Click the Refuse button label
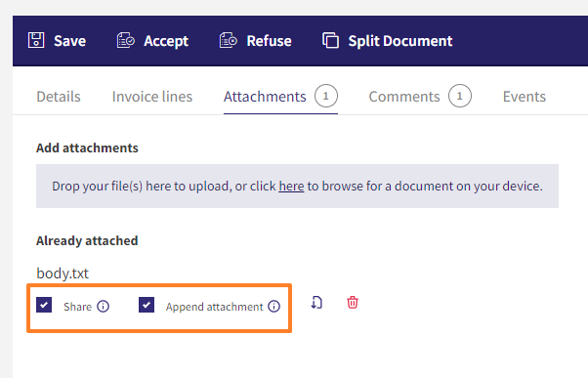Viewport: 588px width, 378px height. [269, 41]
